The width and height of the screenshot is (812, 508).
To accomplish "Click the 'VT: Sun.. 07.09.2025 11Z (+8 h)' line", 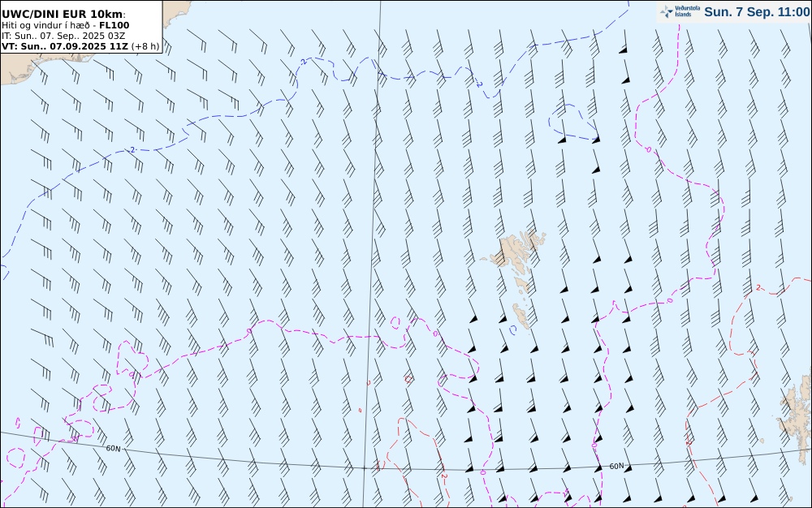I will [x=80, y=46].
